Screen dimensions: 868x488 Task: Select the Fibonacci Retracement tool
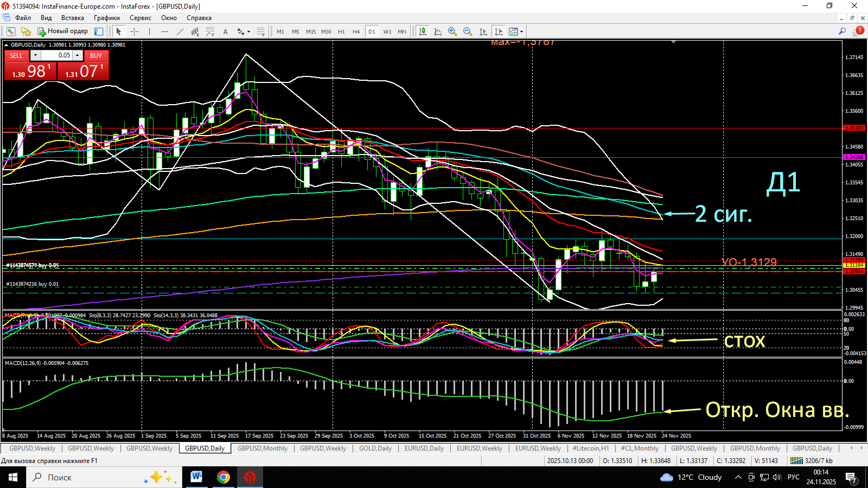tap(210, 31)
